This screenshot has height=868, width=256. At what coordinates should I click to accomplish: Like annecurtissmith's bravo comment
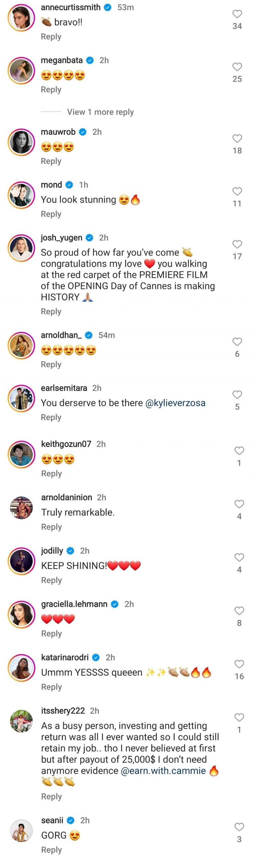237,14
